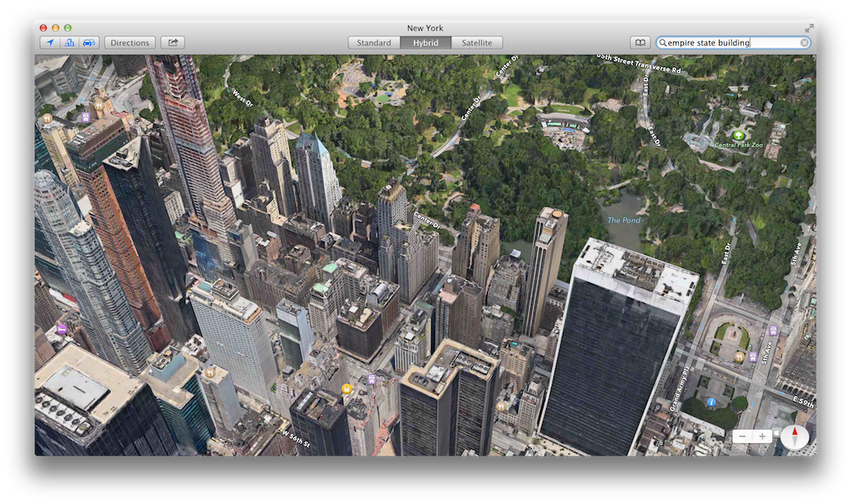The height and width of the screenshot is (504, 851).
Task: Click the Share arrow button
Action: pyautogui.click(x=174, y=42)
